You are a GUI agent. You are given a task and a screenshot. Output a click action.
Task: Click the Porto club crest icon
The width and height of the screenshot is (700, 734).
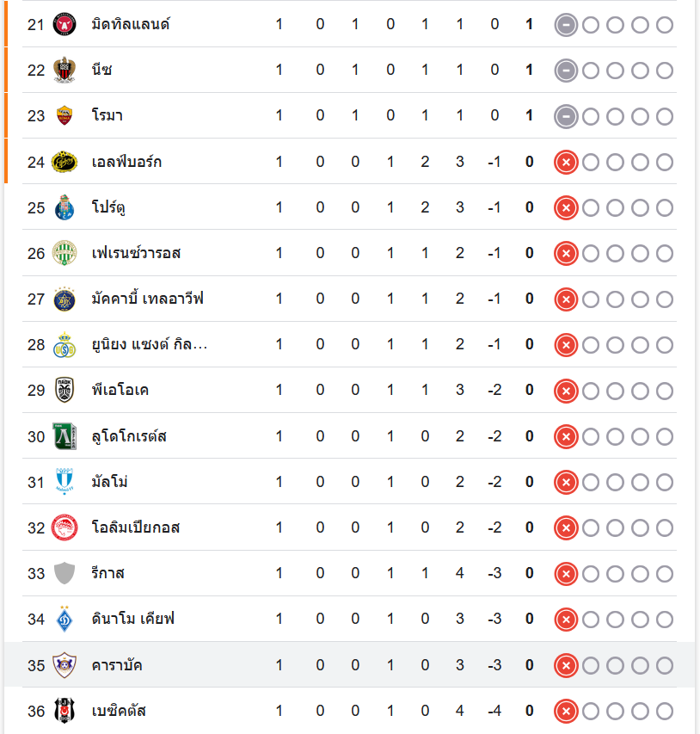(x=64, y=207)
